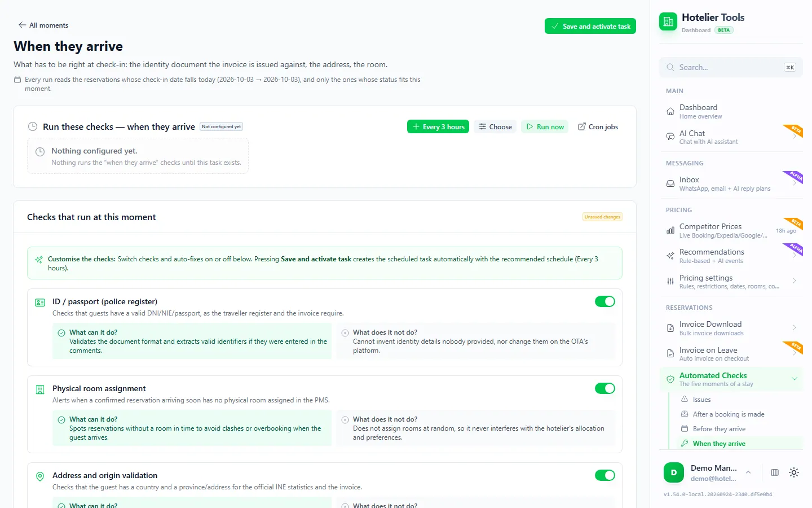Image resolution: width=812 pixels, height=508 pixels.
Task: Toggle the Address and origin validation switch
Action: pyautogui.click(x=605, y=475)
